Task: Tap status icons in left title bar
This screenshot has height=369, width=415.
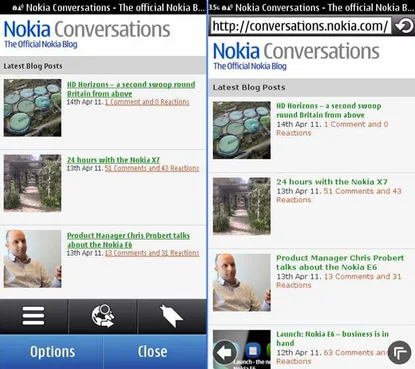Action: pos(18,7)
